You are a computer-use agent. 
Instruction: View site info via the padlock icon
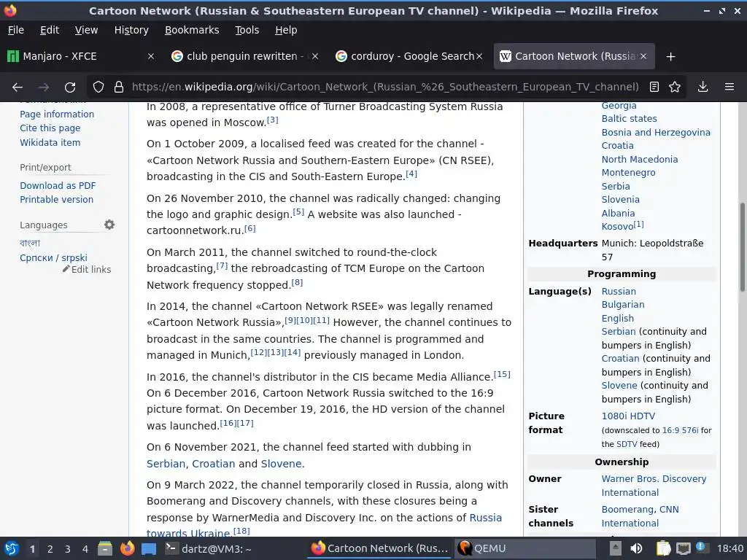click(x=119, y=87)
